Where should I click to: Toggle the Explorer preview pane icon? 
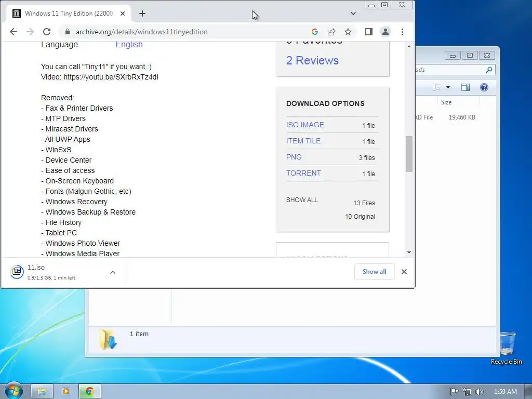pyautogui.click(x=465, y=87)
